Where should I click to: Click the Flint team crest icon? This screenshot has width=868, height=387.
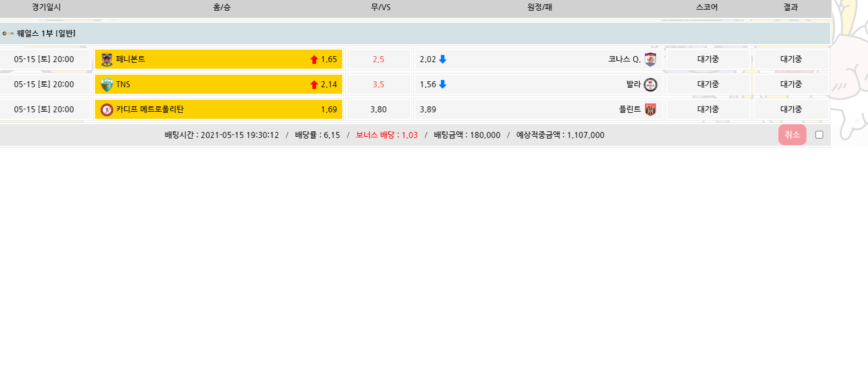tap(651, 109)
